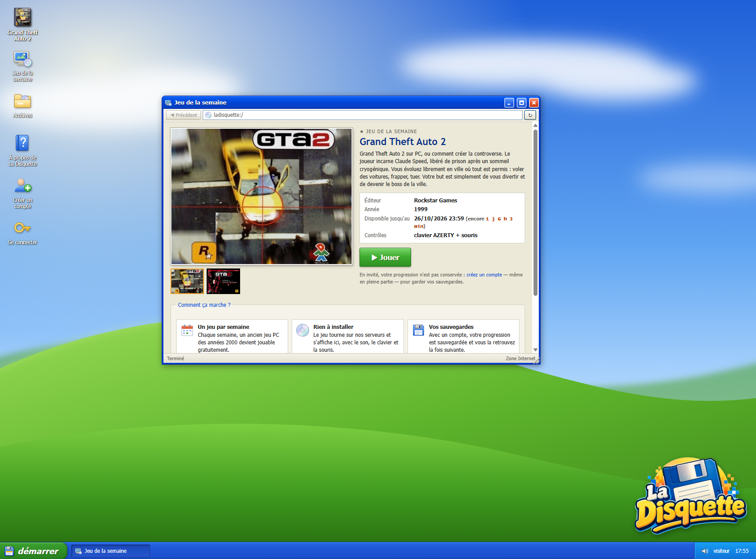The image size is (756, 559).
Task: Click the Rockstar Games editor value
Action: (435, 201)
